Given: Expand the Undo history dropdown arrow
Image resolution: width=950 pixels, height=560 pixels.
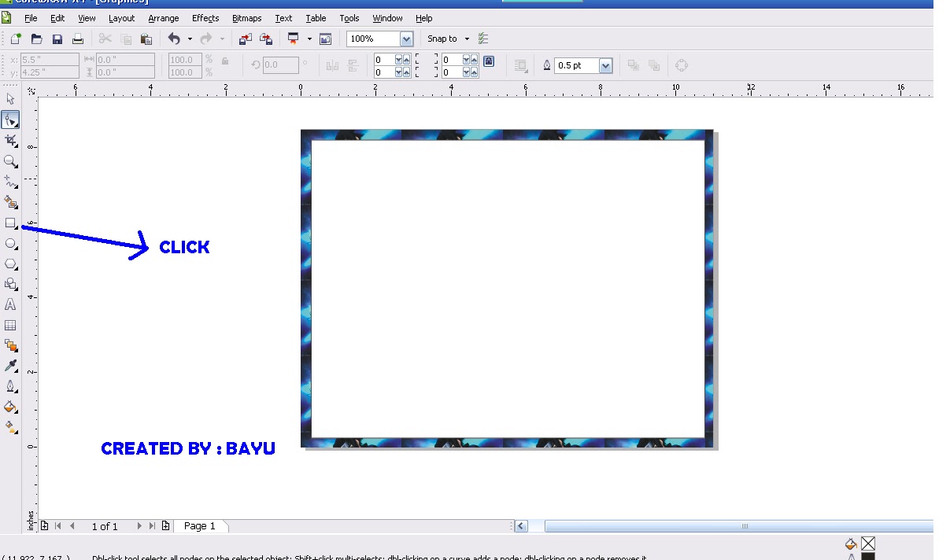Looking at the screenshot, I should coord(190,39).
